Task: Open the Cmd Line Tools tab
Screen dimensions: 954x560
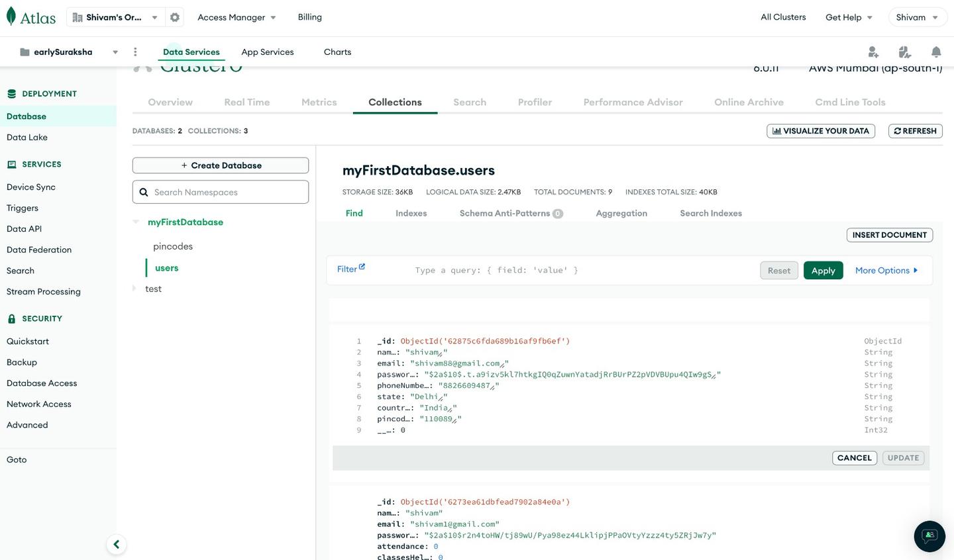Action: (850, 102)
